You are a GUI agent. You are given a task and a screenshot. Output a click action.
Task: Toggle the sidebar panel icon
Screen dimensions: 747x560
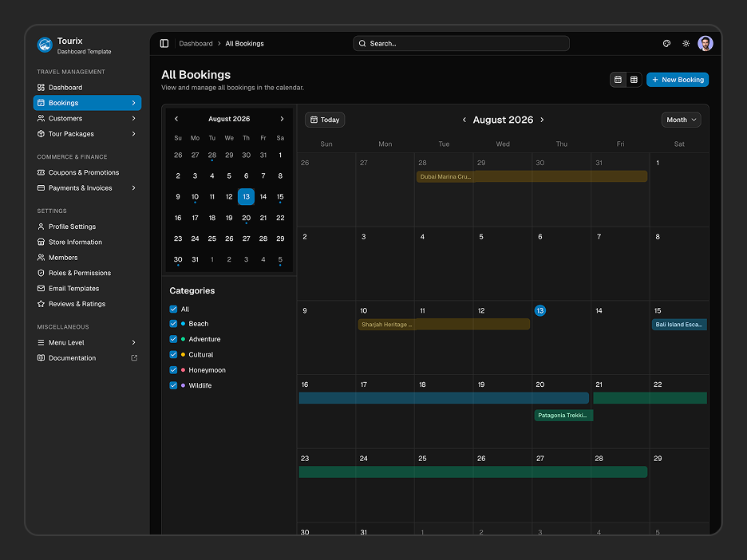(164, 43)
